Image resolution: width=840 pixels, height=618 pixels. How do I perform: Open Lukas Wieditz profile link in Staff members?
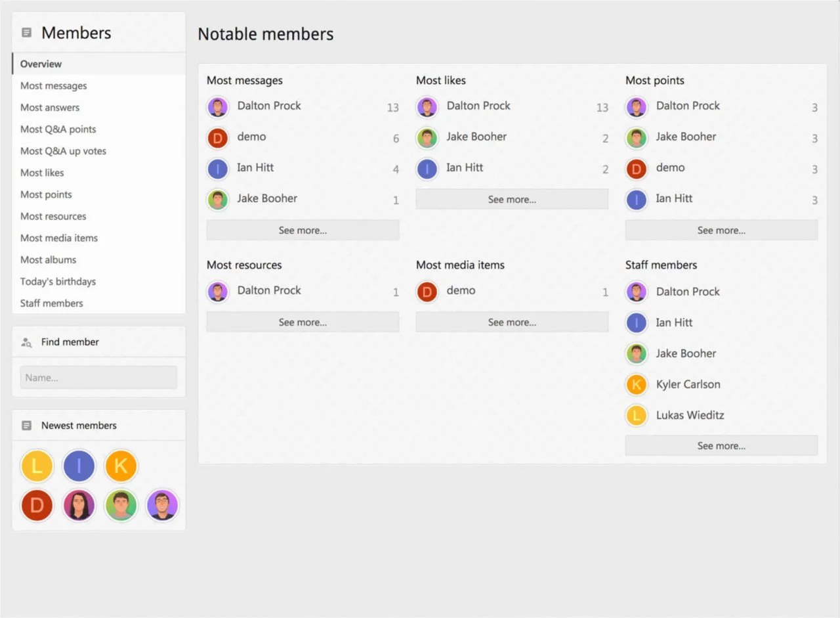point(690,415)
